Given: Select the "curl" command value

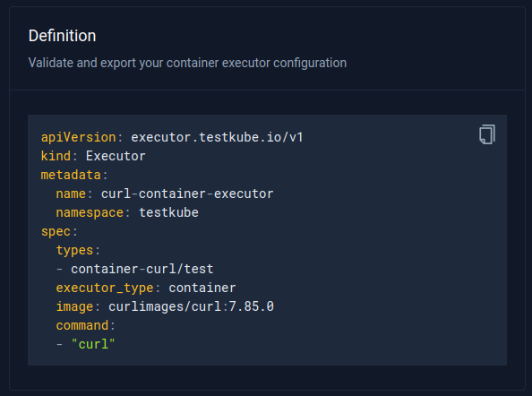Looking at the screenshot, I should click(x=93, y=344).
